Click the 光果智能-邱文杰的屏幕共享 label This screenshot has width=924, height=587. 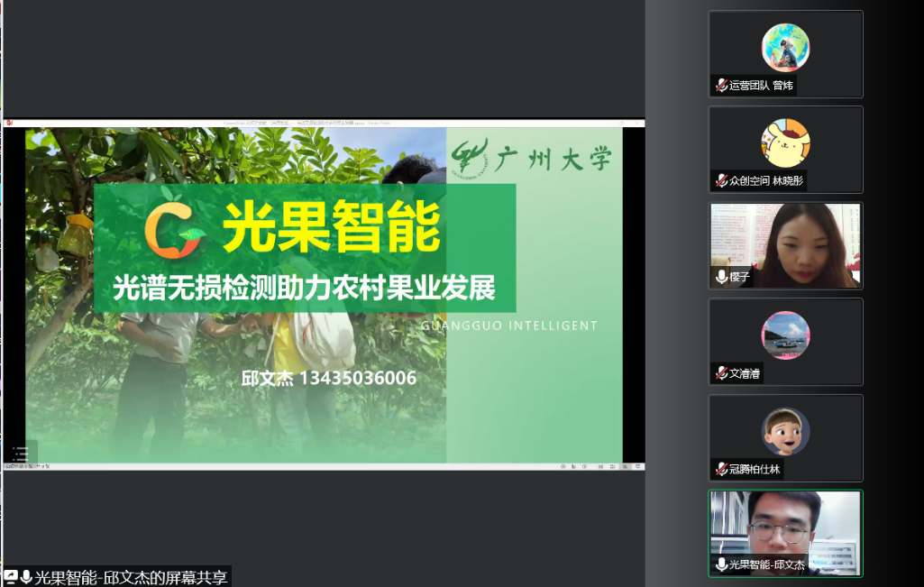[x=131, y=577]
